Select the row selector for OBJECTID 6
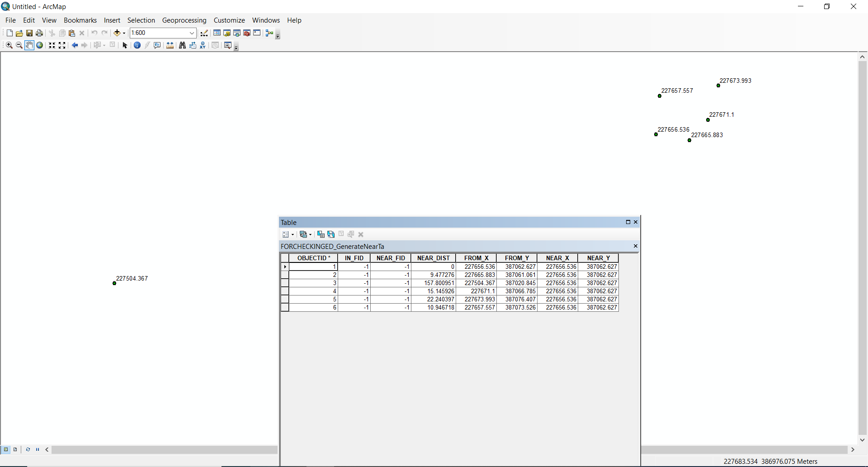Screen dimensions: 868x467 tap(285, 308)
